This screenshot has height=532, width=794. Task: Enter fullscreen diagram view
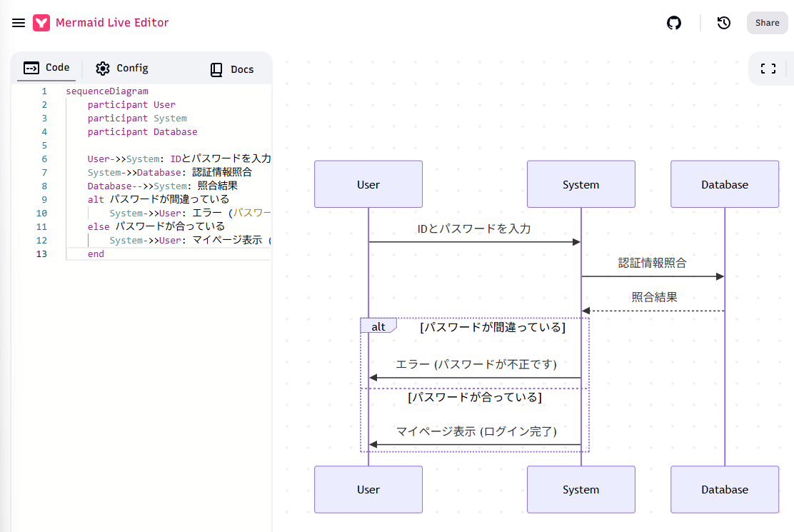coord(768,69)
